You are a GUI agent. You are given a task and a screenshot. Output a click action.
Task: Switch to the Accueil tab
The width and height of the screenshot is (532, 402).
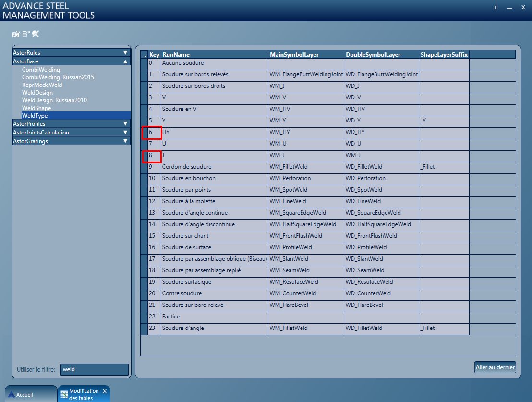[x=31, y=394]
